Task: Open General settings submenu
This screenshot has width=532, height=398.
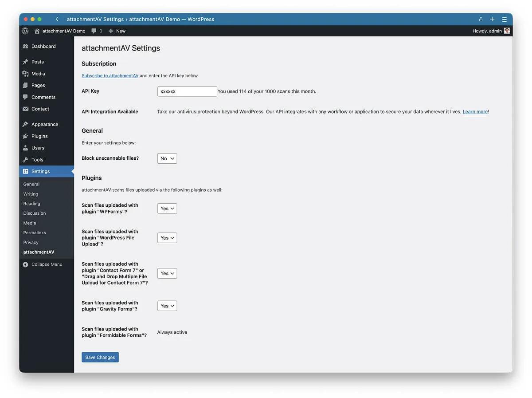Action: coord(31,184)
